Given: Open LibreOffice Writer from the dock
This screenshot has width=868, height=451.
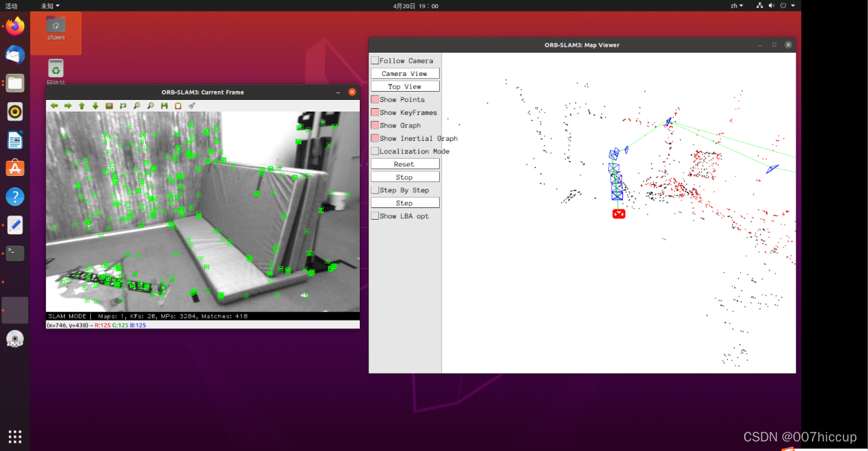Looking at the screenshot, I should click(x=15, y=140).
